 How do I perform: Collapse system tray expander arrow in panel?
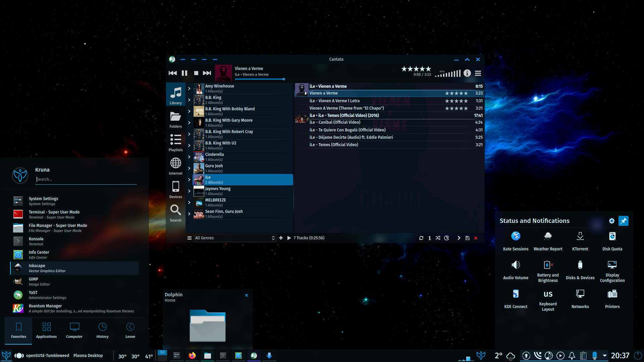tap(605, 355)
